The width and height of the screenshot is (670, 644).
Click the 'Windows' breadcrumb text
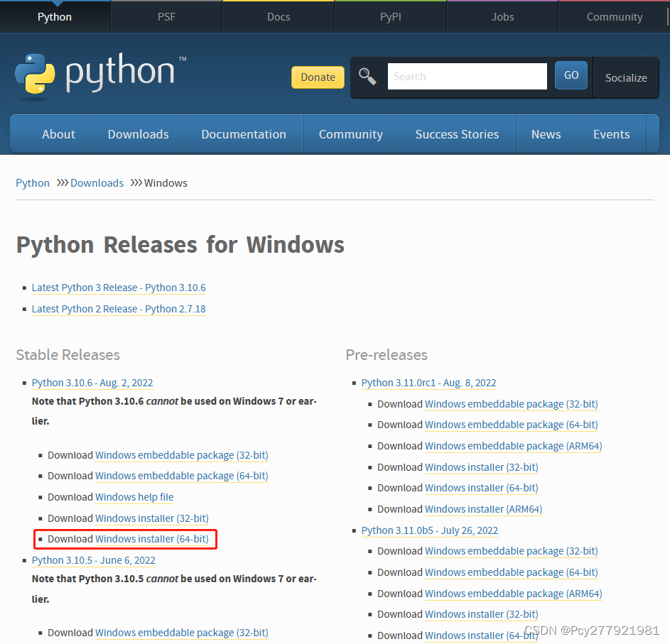pyautogui.click(x=166, y=183)
